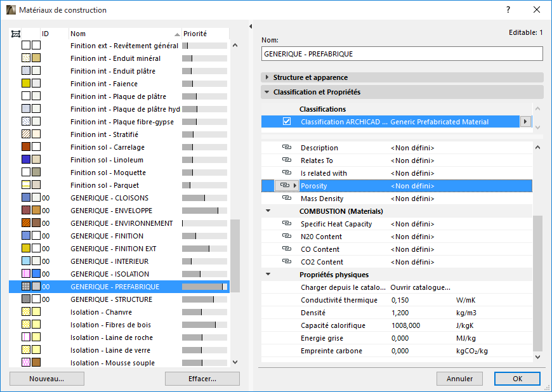Image resolution: width=552 pixels, height=392 pixels.
Task: Click cut fill icon of Isolation - Mousse souple
Action: pos(26,362)
